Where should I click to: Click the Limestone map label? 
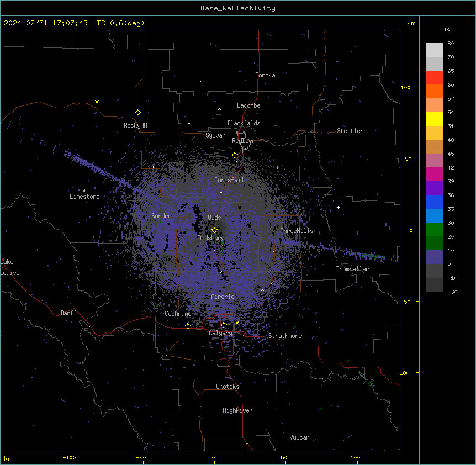(x=84, y=197)
